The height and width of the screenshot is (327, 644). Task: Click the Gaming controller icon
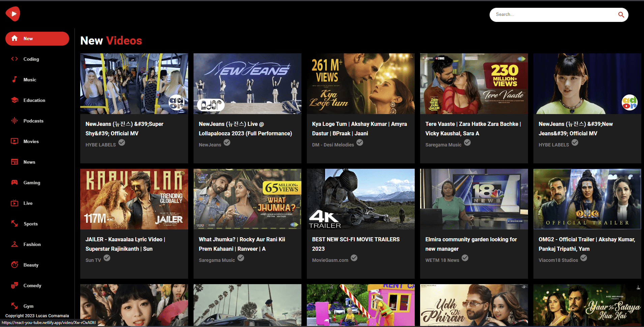point(14,183)
